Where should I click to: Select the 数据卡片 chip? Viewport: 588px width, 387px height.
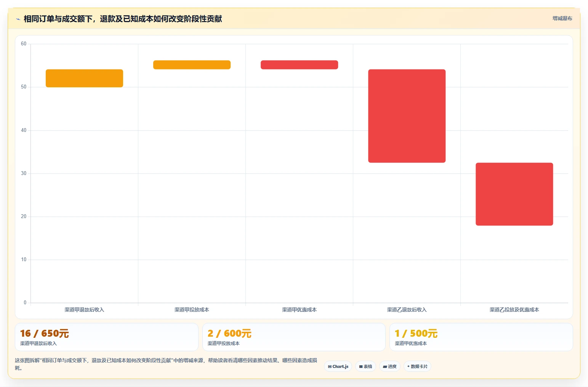click(x=417, y=366)
